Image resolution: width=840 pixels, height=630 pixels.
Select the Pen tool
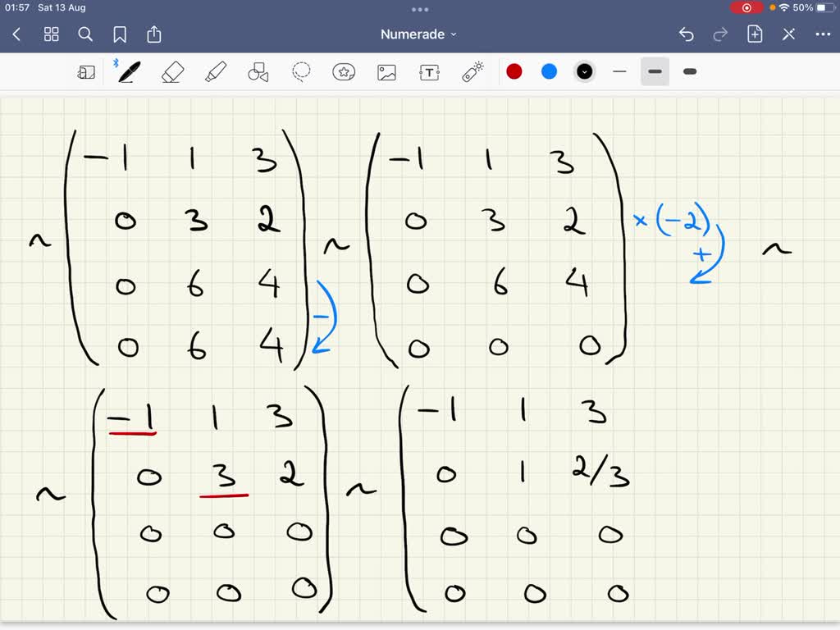tap(129, 72)
